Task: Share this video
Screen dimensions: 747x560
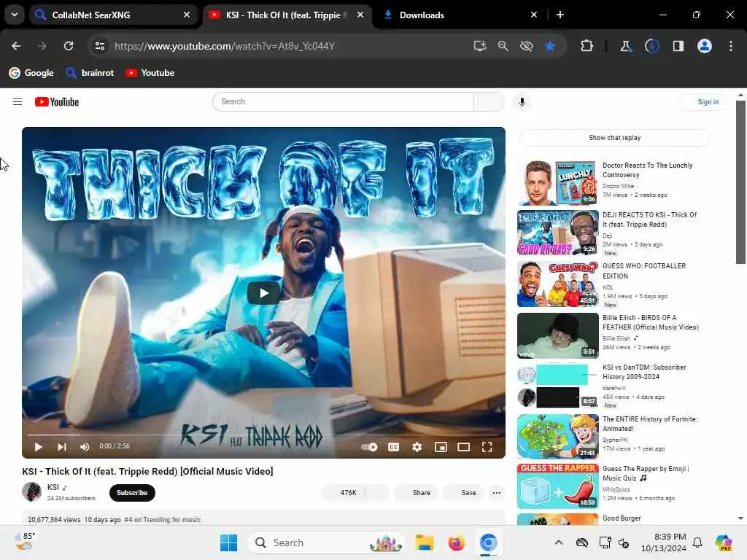Action: (415, 492)
